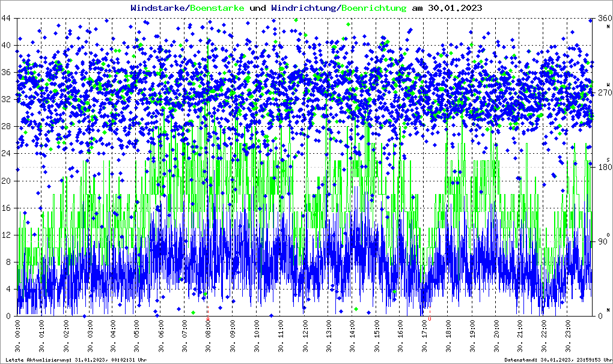The width and height of the screenshot is (613, 364).
Task: Click the "08:00" time axis label
Action: click(x=209, y=329)
